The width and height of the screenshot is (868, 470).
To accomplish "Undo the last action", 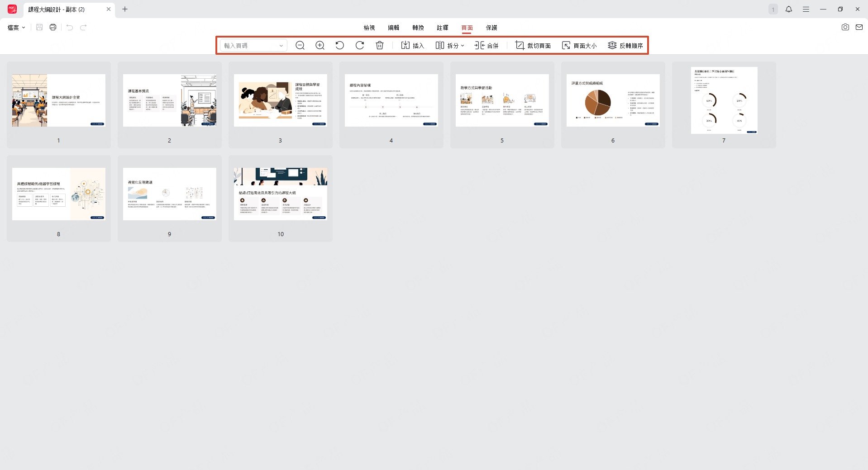I will [x=69, y=27].
